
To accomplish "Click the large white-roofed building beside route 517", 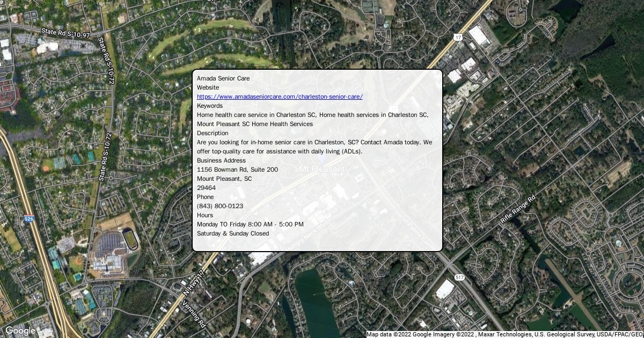I will (445, 290).
